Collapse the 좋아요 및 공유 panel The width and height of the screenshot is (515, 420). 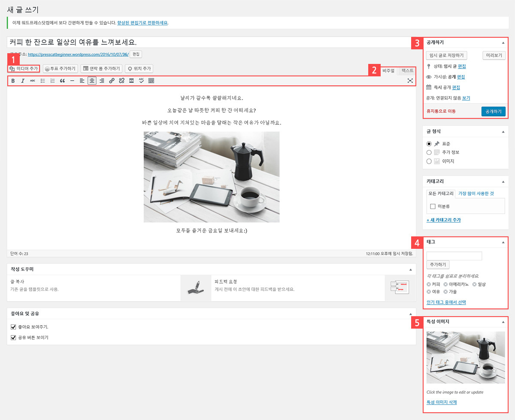pyautogui.click(x=411, y=314)
